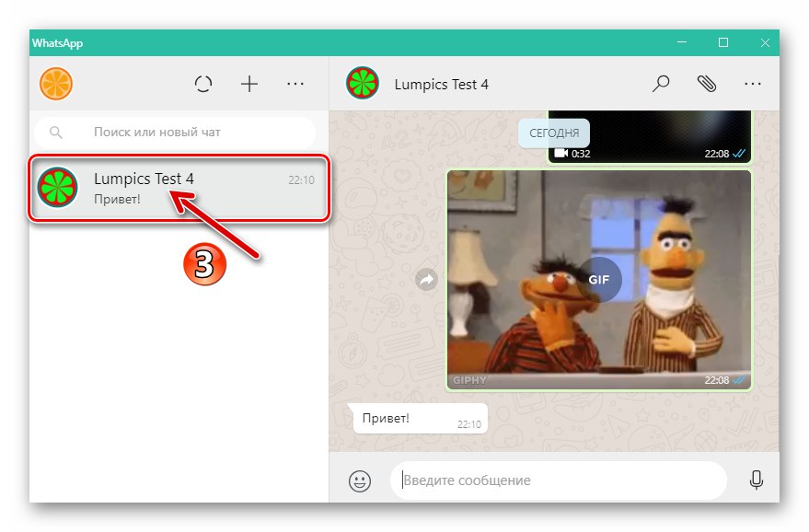Open in-chat search with the magnifier icon
809x532 pixels.
coord(660,84)
